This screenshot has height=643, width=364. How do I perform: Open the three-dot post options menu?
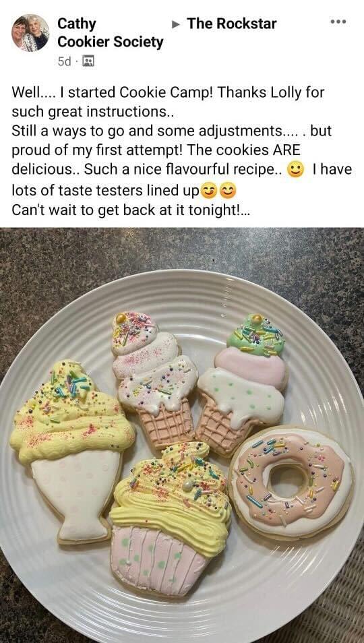(x=338, y=22)
